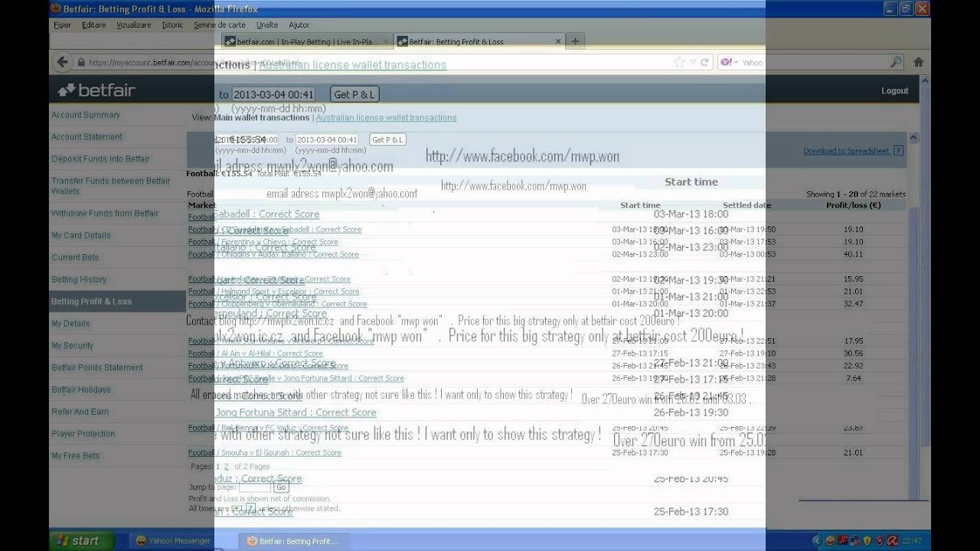Open Deposit Funds into Betfair
This screenshot has height=551, width=980.
(x=100, y=159)
